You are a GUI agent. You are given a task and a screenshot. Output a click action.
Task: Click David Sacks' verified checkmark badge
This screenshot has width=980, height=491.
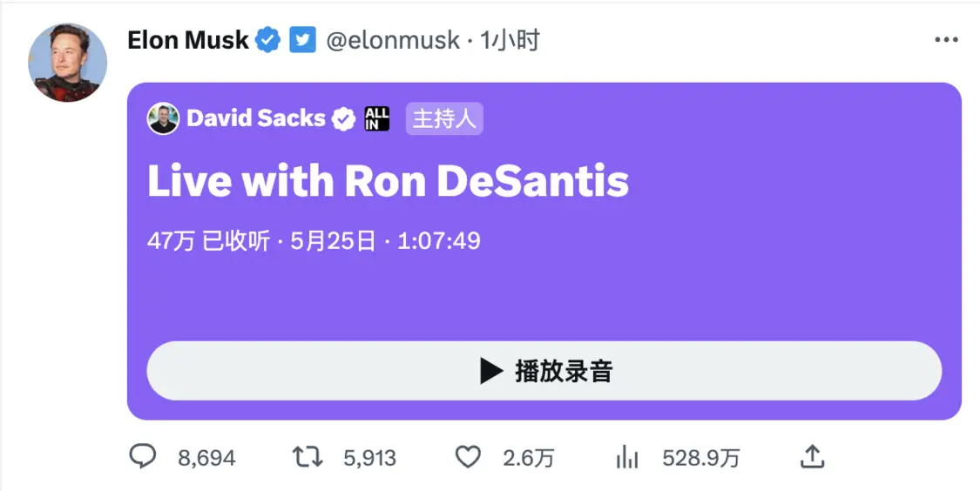345,119
